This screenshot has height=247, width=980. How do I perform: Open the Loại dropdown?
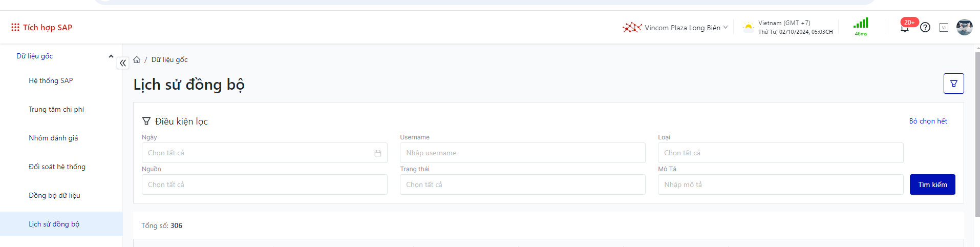point(780,153)
